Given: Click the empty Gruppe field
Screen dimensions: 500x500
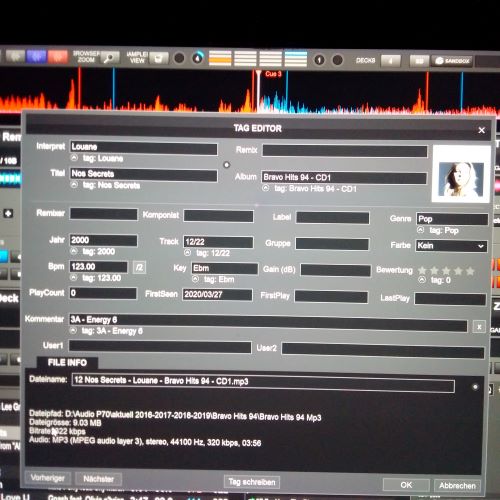Looking at the screenshot, I should (332, 244).
